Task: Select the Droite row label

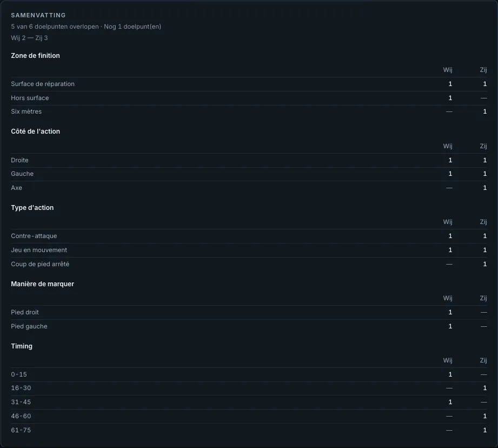Action: point(19,160)
